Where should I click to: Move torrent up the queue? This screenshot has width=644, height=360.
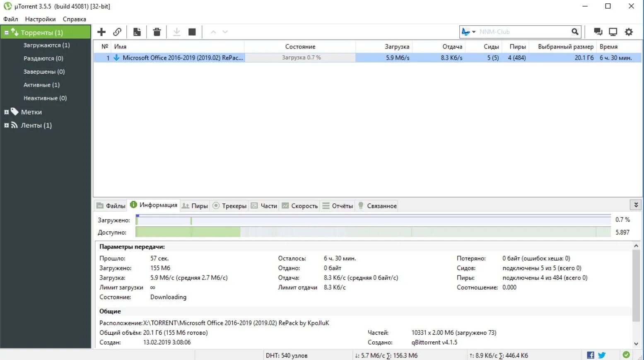213,32
